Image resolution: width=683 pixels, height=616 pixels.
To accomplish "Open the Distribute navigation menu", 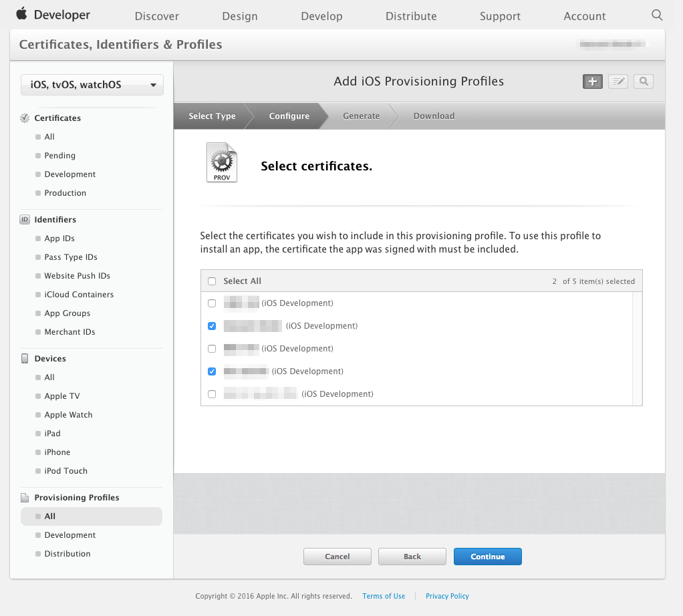I will tap(411, 16).
